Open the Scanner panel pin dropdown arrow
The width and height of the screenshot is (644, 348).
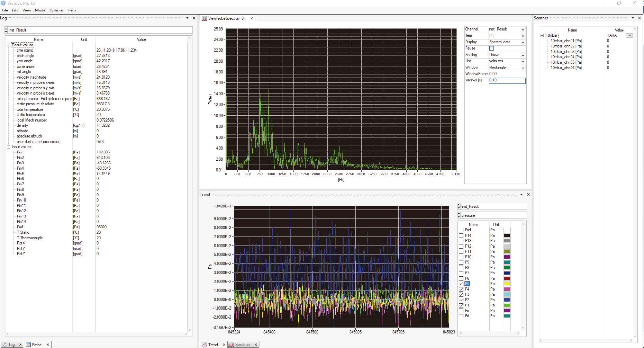click(633, 18)
